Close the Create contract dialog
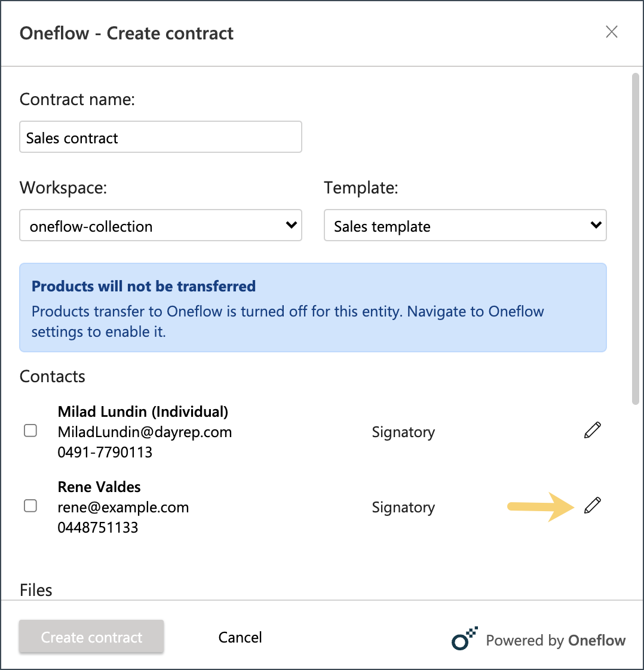 point(612,32)
